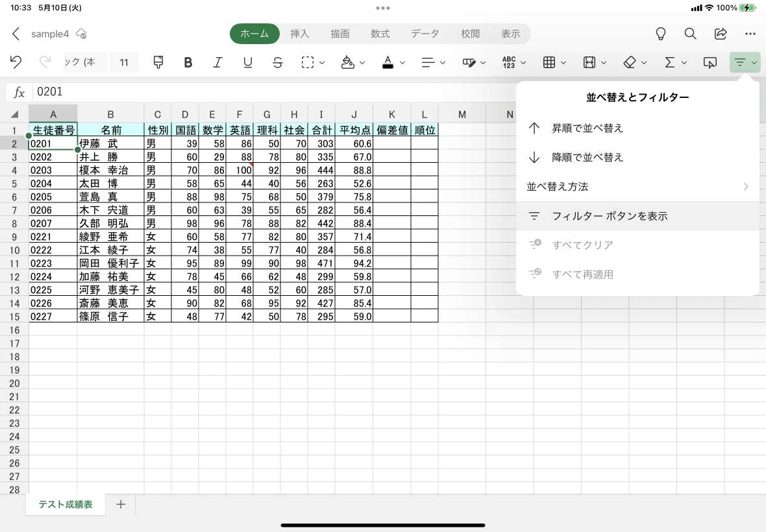The image size is (766, 532).
Task: Click the 平均点 header cell
Action: click(354, 130)
